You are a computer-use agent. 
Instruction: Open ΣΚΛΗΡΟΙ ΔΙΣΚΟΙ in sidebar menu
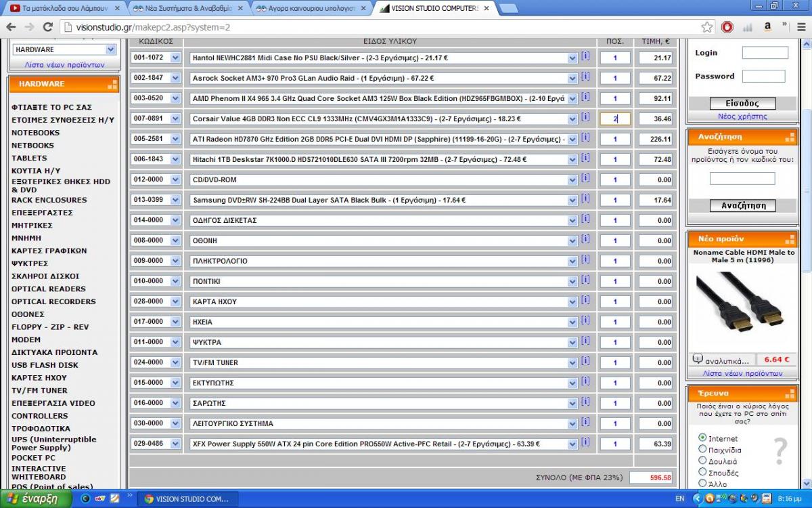tap(45, 276)
